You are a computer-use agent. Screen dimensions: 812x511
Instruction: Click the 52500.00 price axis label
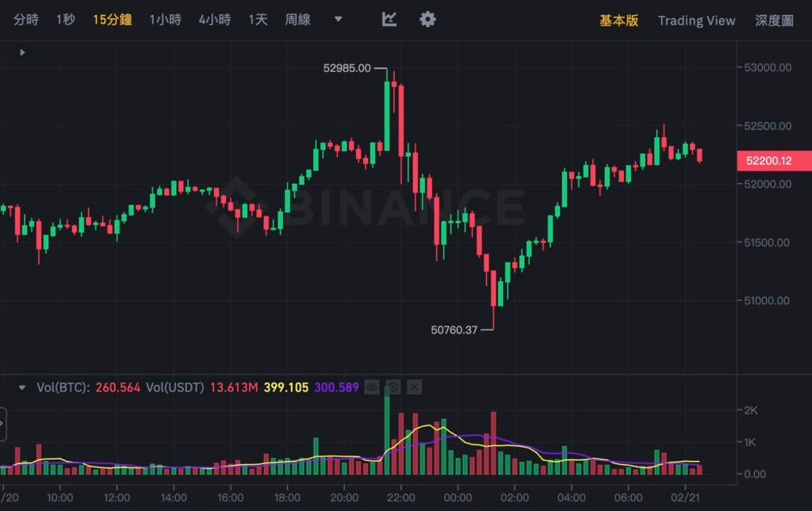point(768,126)
